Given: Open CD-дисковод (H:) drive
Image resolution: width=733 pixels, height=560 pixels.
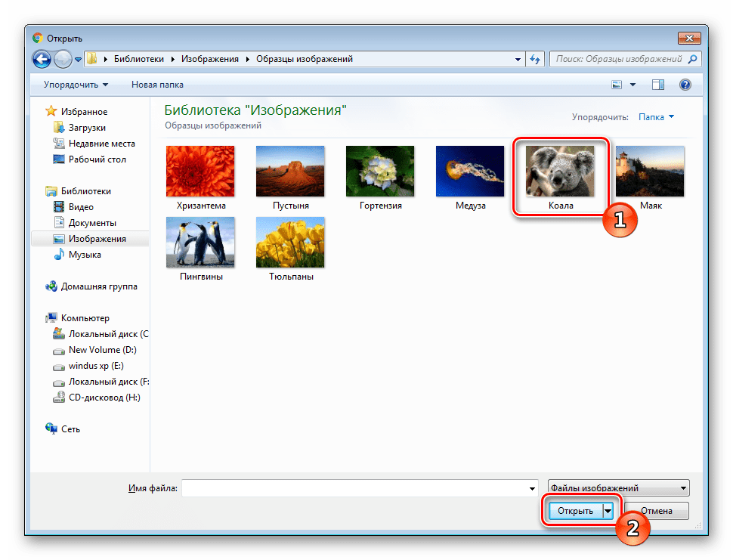Looking at the screenshot, I should 104,398.
